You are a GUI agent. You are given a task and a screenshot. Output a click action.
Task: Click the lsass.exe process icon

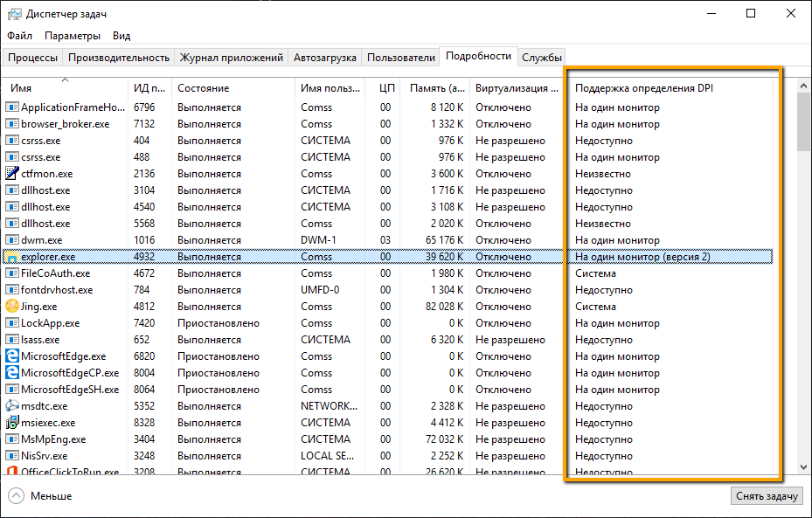(x=12, y=340)
